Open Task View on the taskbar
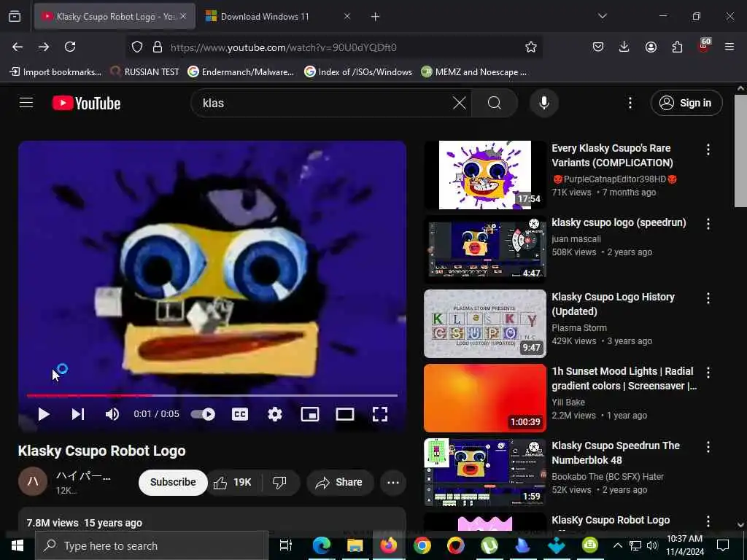 coord(285,545)
